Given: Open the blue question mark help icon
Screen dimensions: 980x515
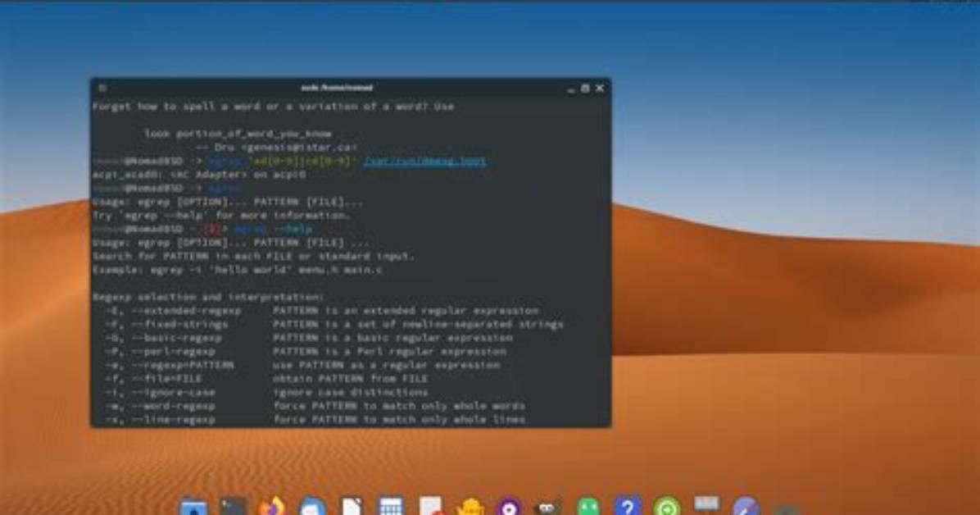Looking at the screenshot, I should [628, 507].
